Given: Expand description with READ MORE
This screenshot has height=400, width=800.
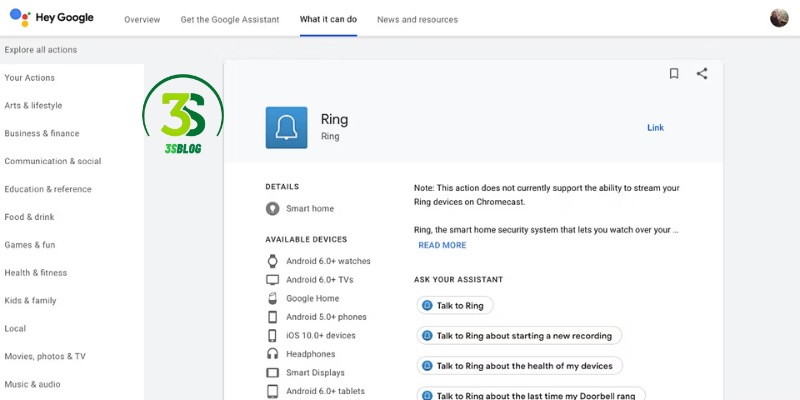Looking at the screenshot, I should [442, 245].
